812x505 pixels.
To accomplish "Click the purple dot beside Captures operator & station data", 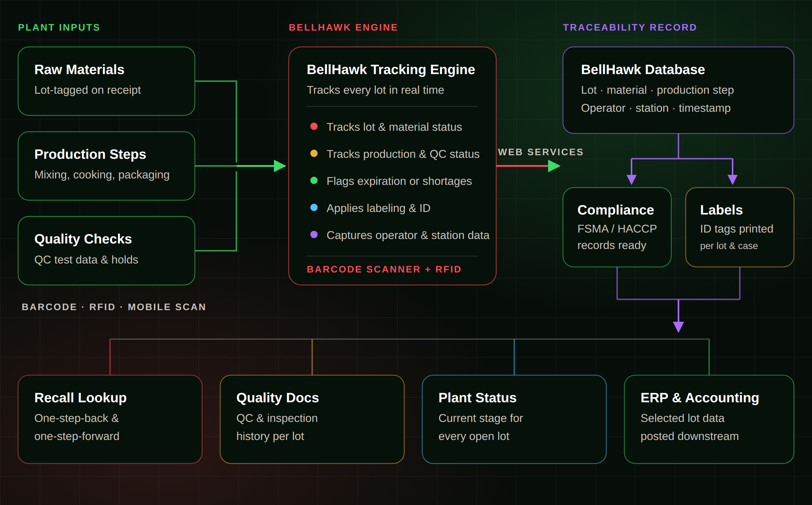I will 314,234.
